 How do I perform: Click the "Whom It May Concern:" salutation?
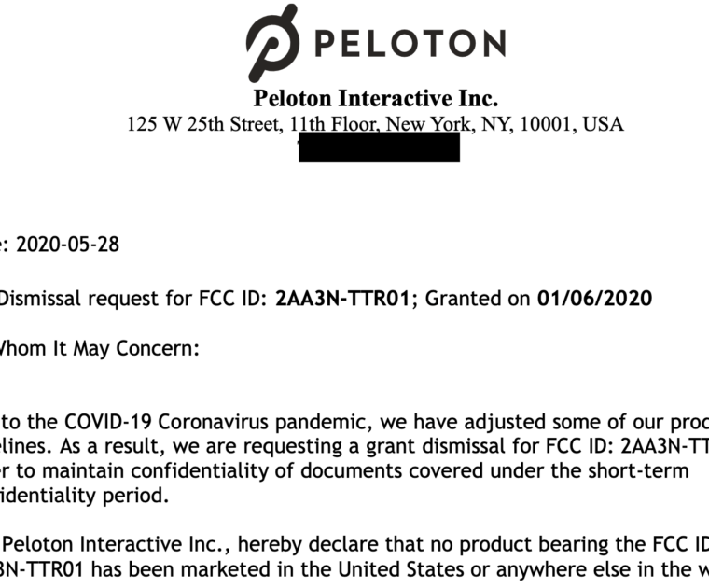tap(97, 349)
